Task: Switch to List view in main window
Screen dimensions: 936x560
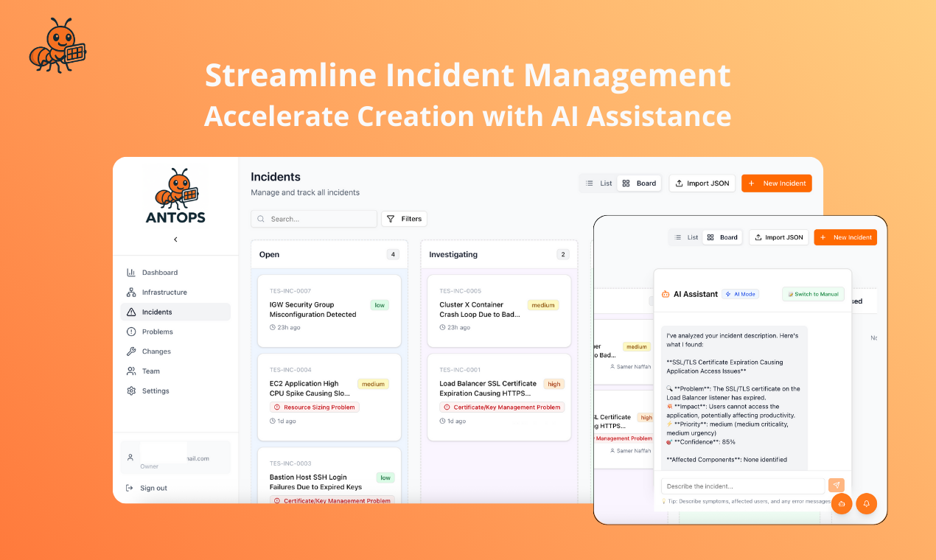Action: tap(598, 183)
